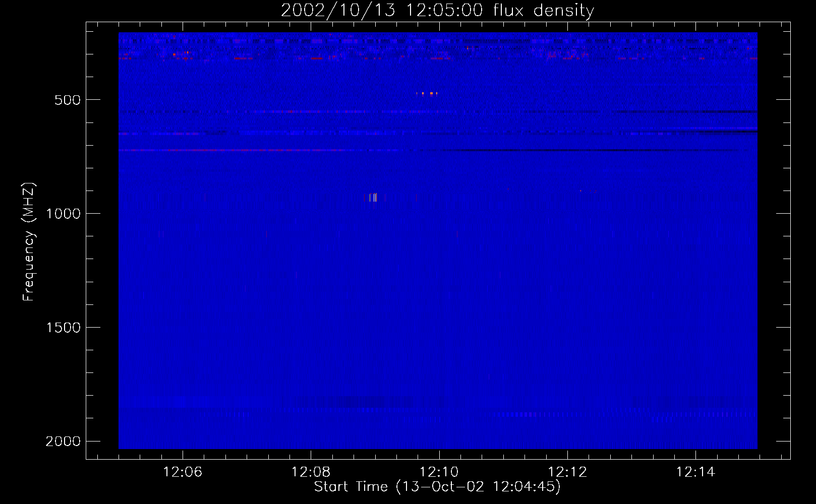Click the 12:08 time tick label
816x504 pixels.
[311, 472]
